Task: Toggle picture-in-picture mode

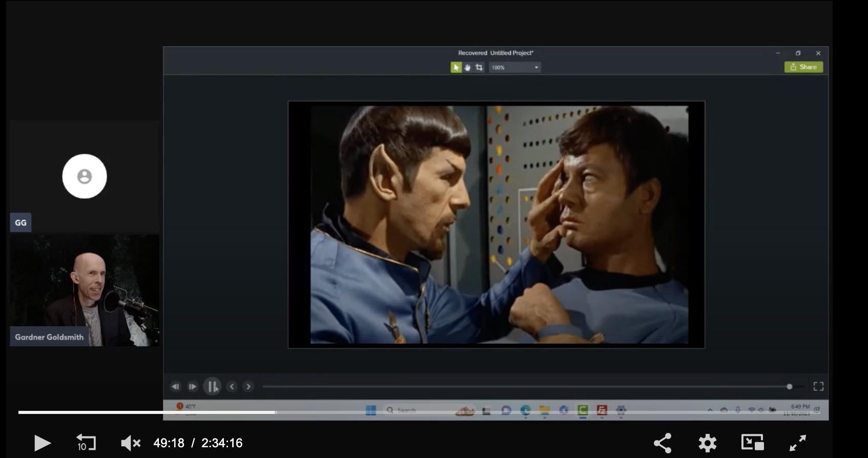Action: pos(752,443)
